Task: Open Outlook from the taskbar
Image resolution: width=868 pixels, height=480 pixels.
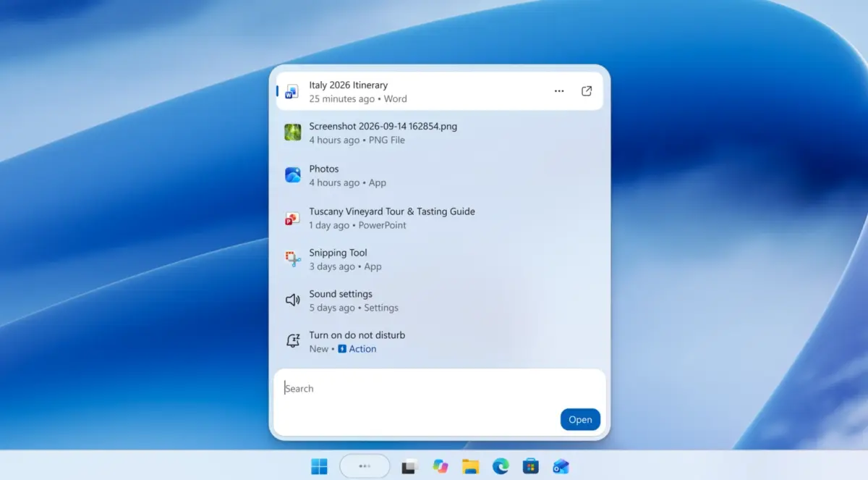Action: pos(561,466)
